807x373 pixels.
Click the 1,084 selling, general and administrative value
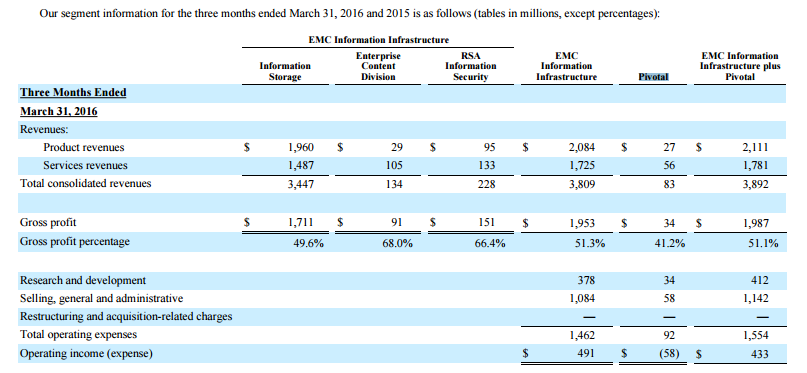582,298
